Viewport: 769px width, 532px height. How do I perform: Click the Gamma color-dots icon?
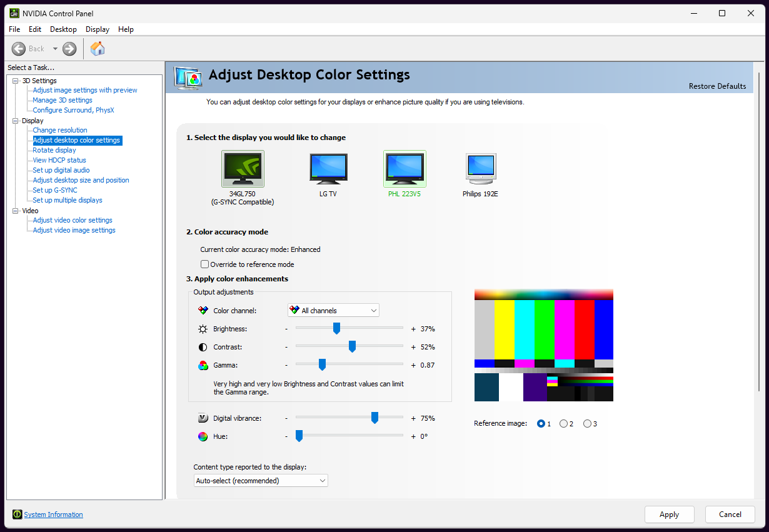(x=203, y=364)
